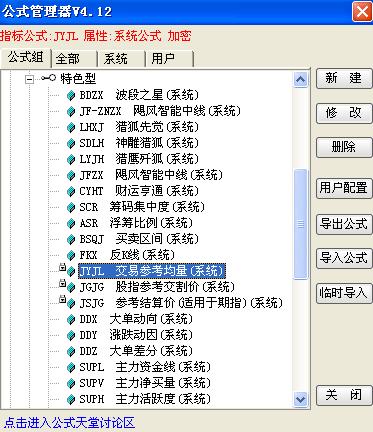This screenshot has height=432, width=373.
Task: Collapse the 特色型 tree group
Action: pyautogui.click(x=30, y=79)
